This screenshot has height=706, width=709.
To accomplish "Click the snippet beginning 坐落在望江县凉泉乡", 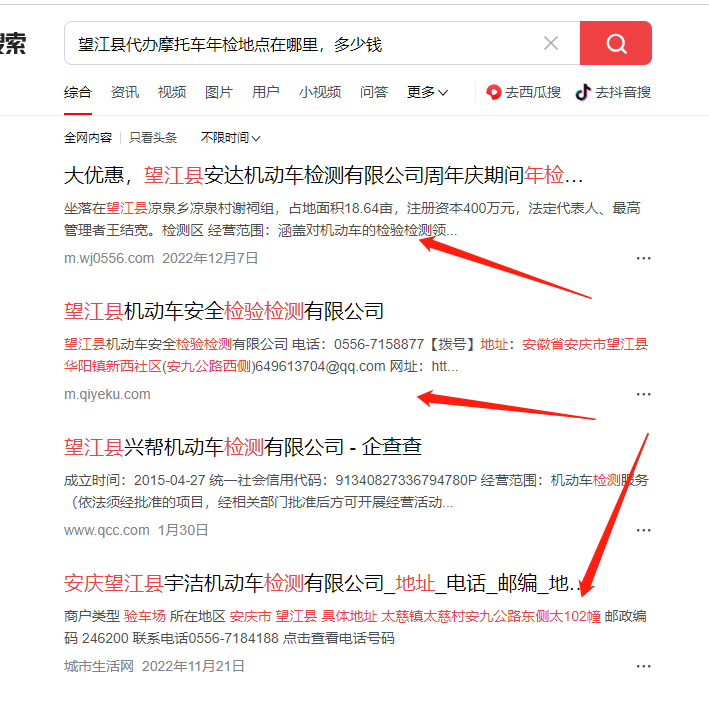I will 352,219.
